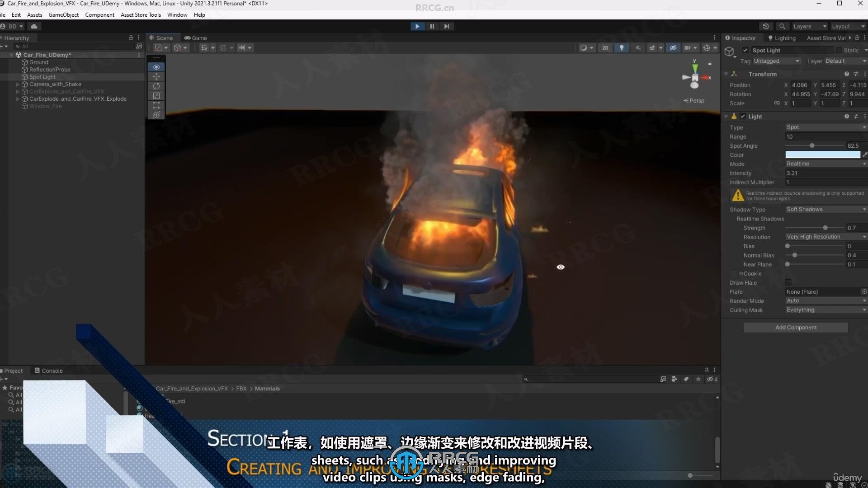
Task: Switch to the Console tab
Action: click(48, 371)
